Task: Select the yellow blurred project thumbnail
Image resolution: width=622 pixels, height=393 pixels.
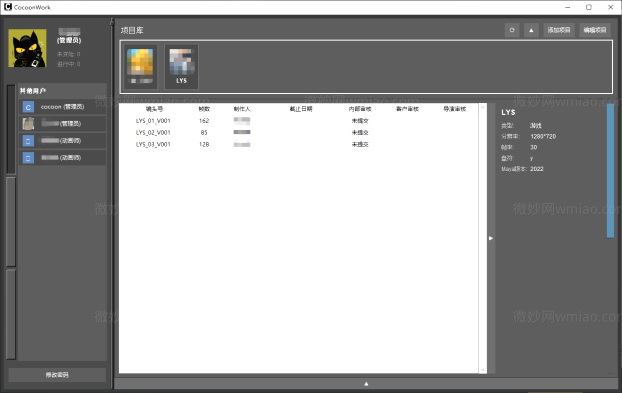Action: click(140, 66)
